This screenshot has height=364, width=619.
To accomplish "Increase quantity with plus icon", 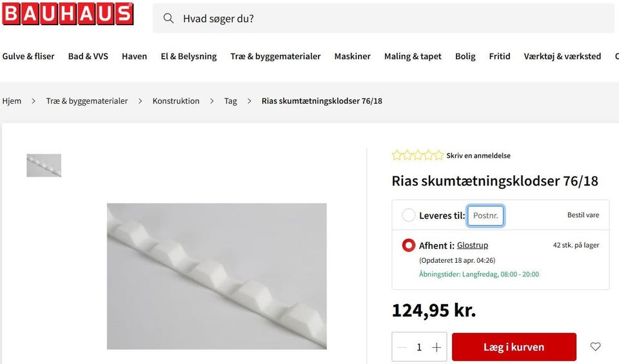I will (437, 347).
